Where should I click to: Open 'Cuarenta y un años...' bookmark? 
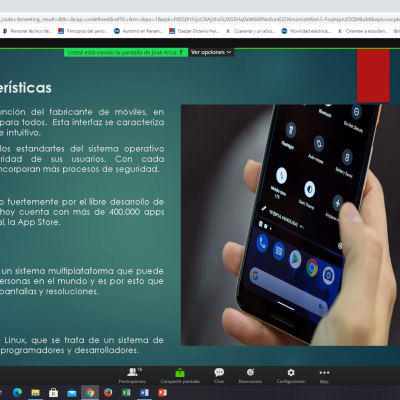point(251,31)
